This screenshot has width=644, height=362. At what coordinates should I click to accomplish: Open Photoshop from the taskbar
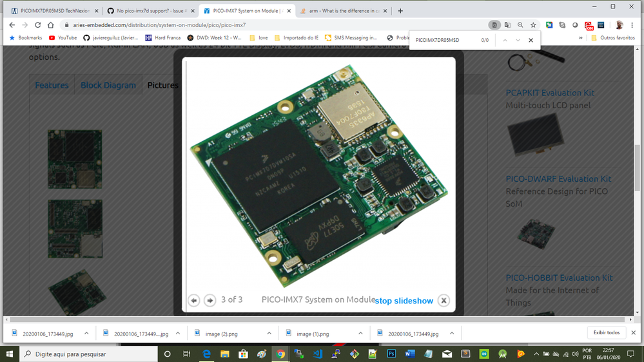click(x=391, y=354)
